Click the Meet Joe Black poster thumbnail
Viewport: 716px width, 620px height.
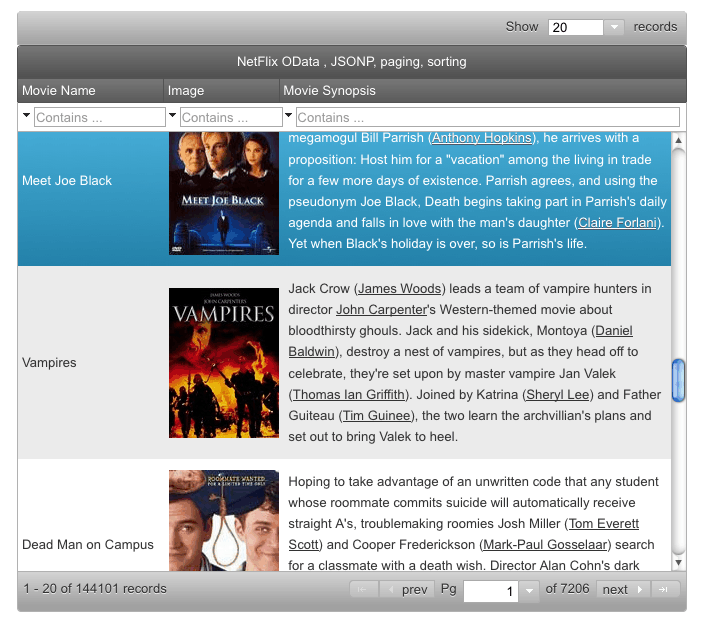[224, 193]
